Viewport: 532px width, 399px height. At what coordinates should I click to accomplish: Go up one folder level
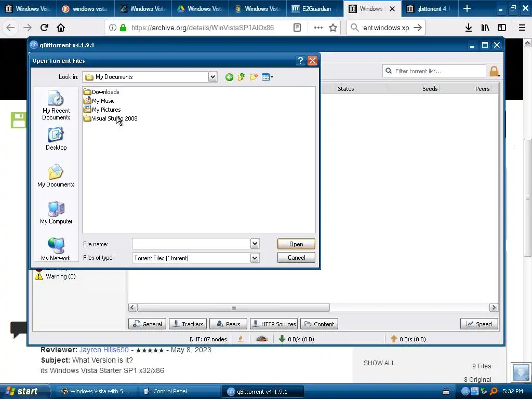(x=241, y=77)
